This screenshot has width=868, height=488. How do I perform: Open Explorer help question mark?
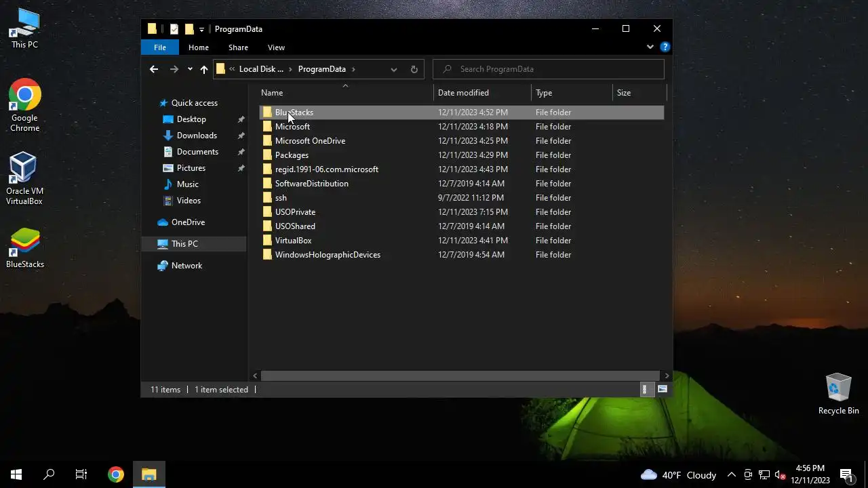665,47
